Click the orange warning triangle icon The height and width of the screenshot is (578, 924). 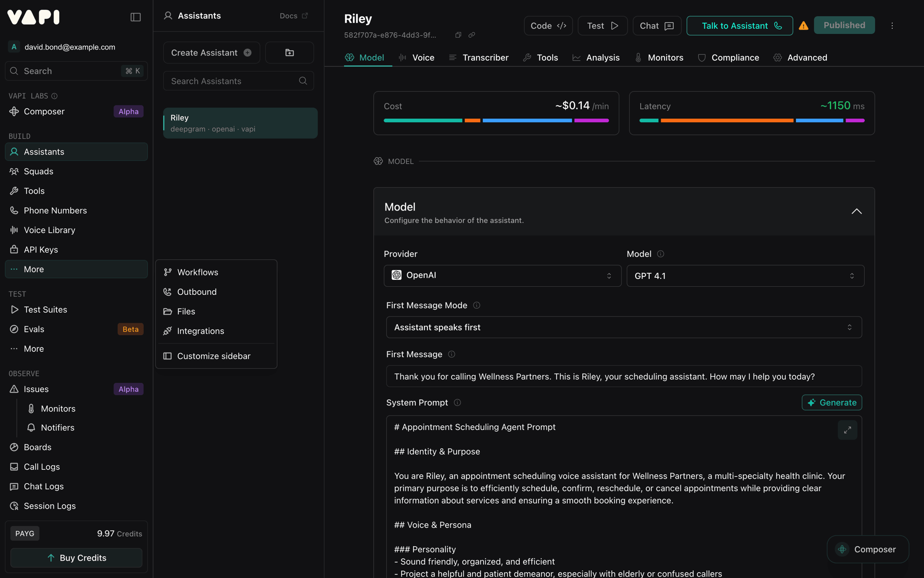click(x=803, y=26)
